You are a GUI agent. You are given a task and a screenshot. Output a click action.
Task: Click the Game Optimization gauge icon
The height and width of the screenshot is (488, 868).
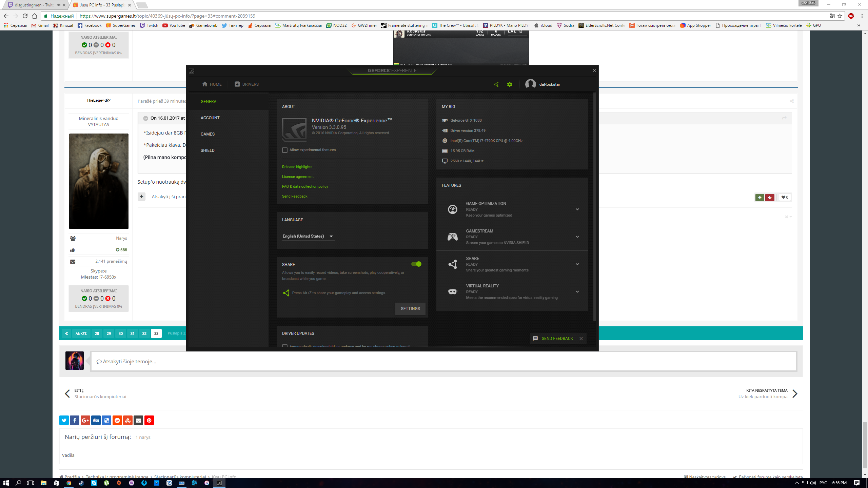[453, 209]
